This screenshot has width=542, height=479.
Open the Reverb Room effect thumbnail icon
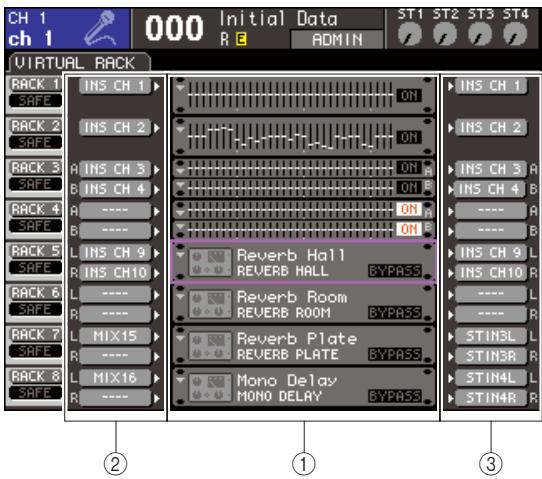point(210,304)
